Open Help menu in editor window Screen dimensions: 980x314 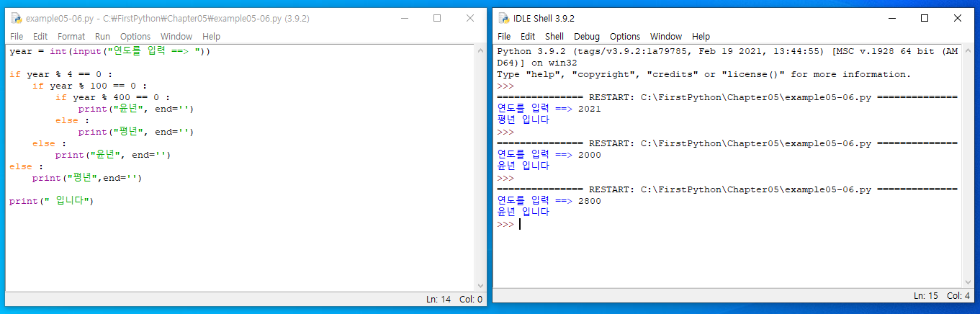pyautogui.click(x=211, y=37)
